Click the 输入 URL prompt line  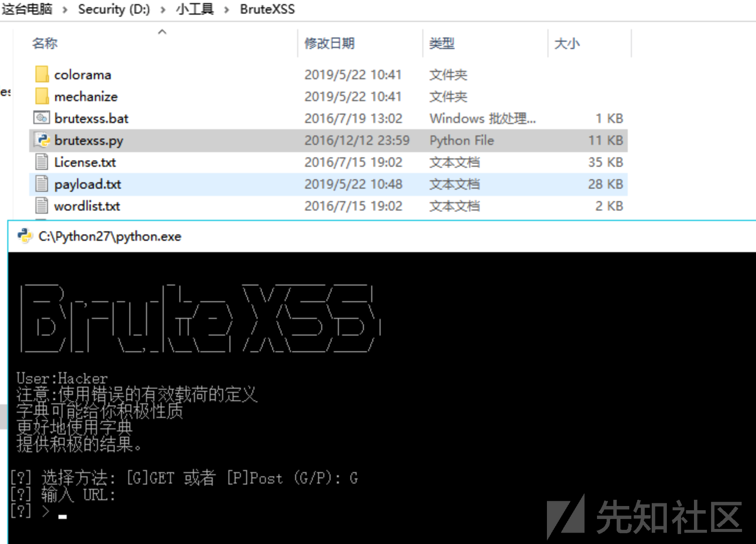63,494
